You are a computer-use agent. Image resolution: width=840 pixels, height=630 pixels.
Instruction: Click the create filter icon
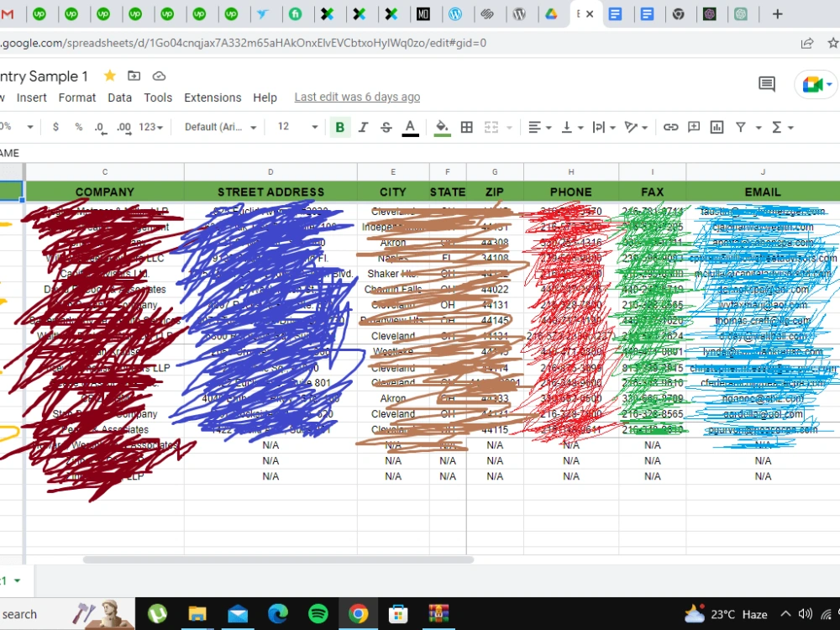coord(740,127)
